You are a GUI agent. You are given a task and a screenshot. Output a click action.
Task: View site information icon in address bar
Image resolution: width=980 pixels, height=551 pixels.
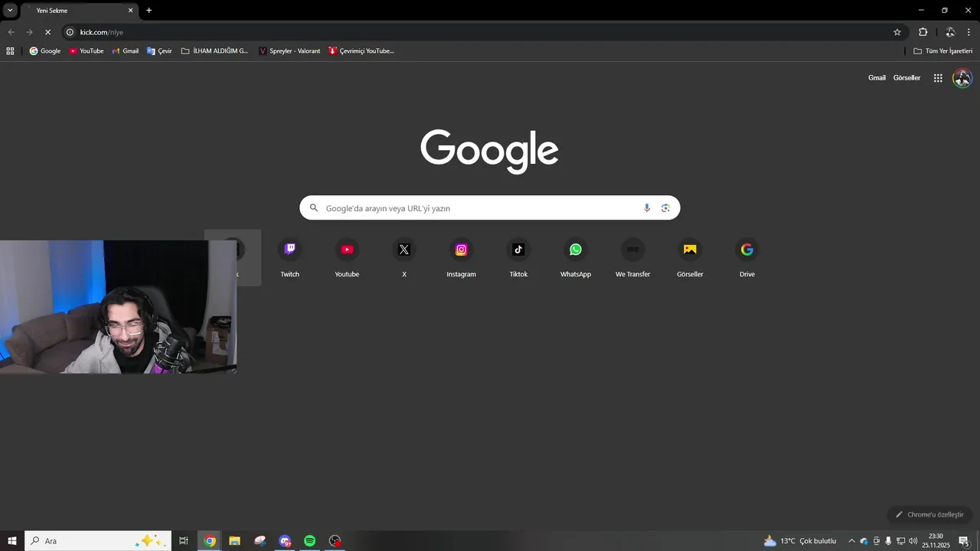point(70,32)
